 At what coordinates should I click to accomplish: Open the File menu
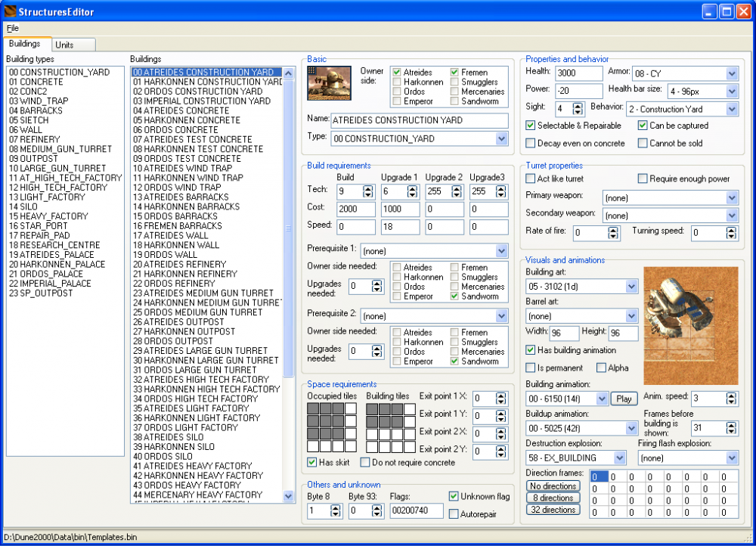point(13,28)
